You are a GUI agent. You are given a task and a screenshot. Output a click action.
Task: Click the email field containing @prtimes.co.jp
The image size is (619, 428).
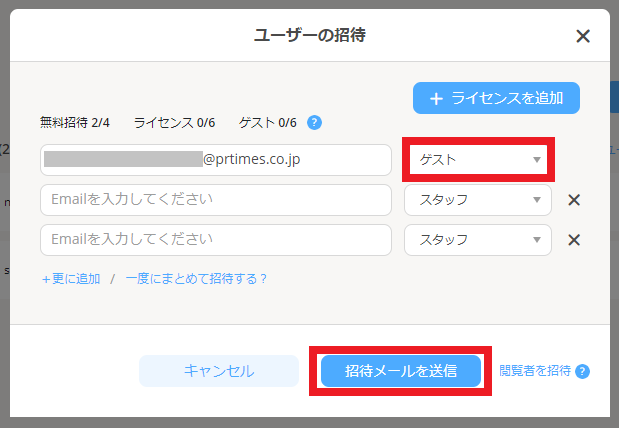click(216, 160)
